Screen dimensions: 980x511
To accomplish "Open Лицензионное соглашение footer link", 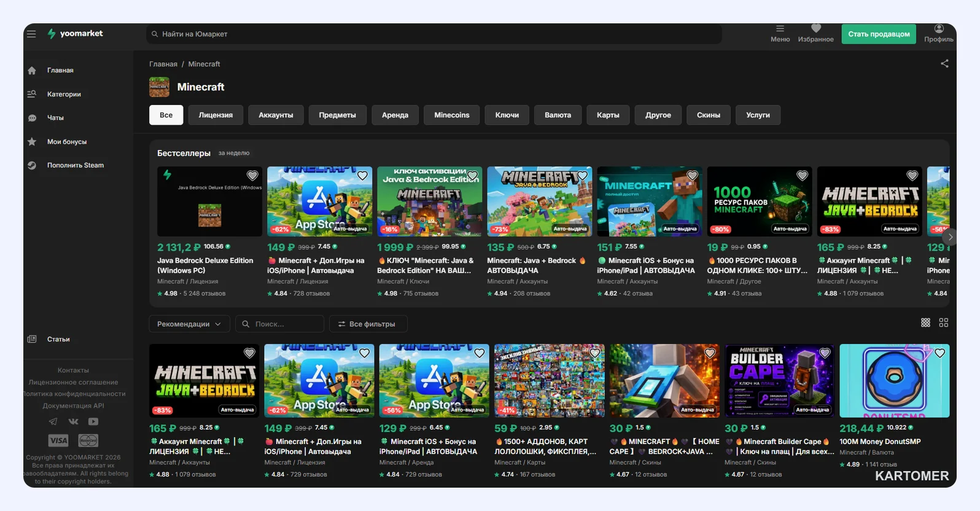I will [73, 382].
